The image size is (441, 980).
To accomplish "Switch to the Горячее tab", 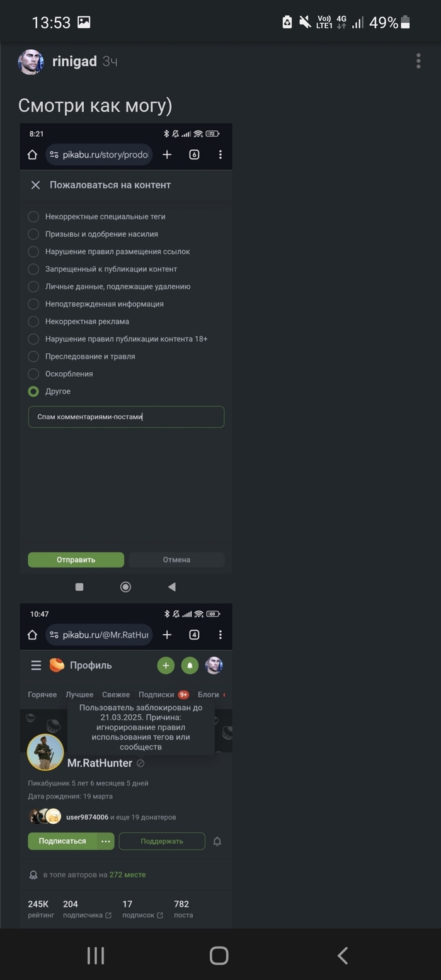I will pyautogui.click(x=42, y=695).
